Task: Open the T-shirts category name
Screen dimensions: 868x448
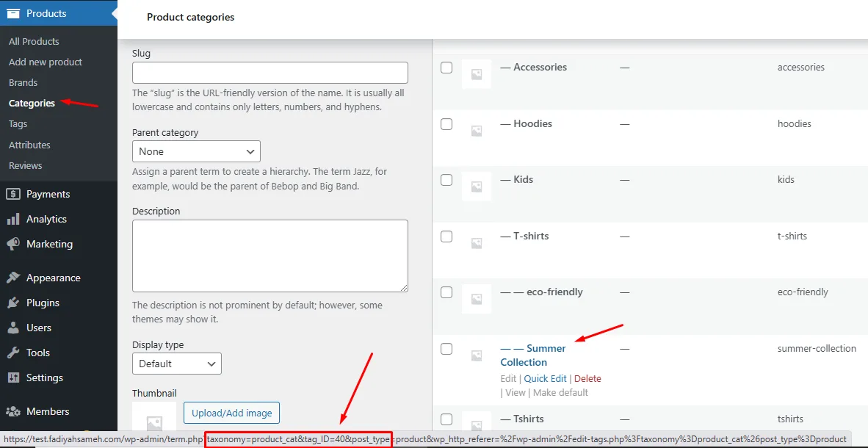Action: click(x=524, y=236)
